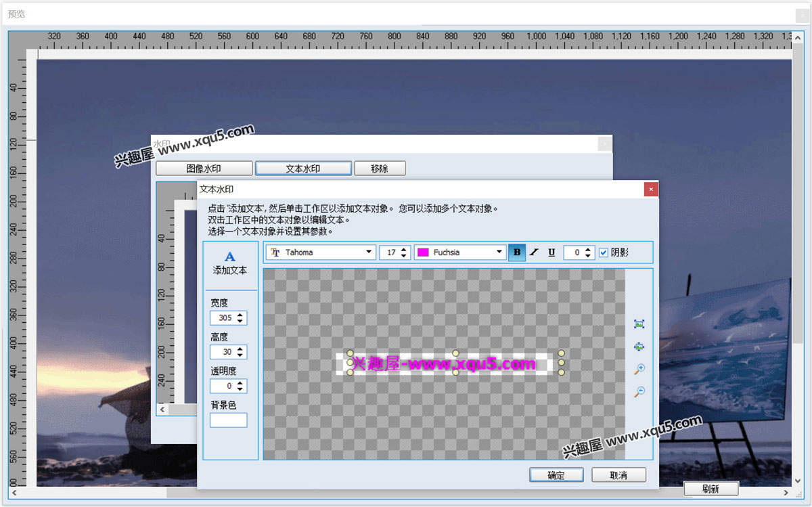Increase the 透明度 transparency value
This screenshot has width=812, height=507.
[241, 382]
